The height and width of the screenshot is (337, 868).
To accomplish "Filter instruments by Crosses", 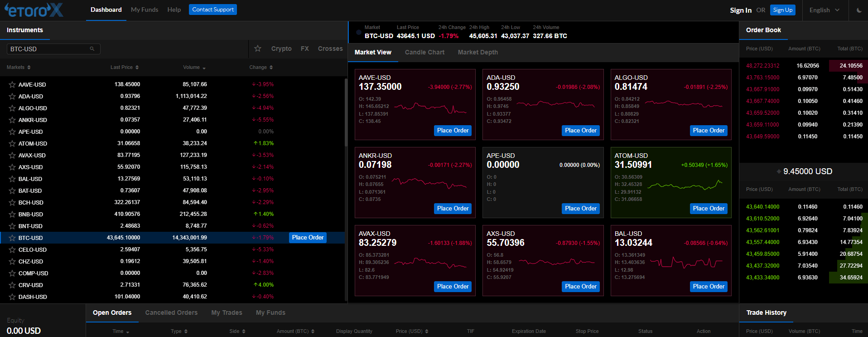I will pyautogui.click(x=330, y=49).
